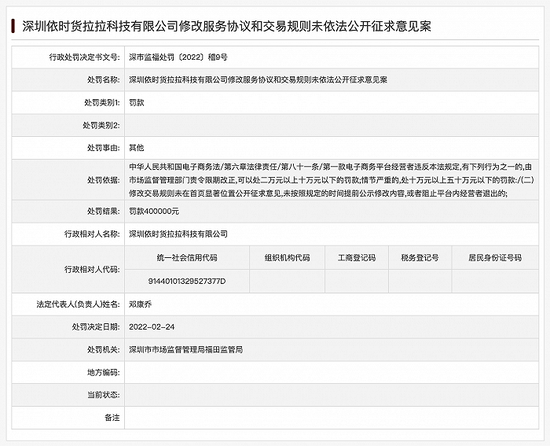Click authority 深圳市市场监督管理局福田监管局
550x446 pixels.
[x=186, y=350]
